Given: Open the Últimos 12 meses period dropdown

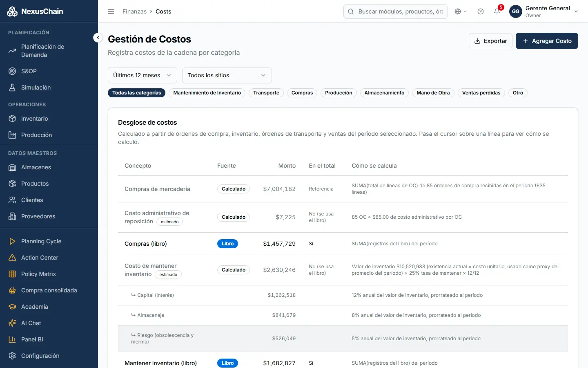Looking at the screenshot, I should point(143,75).
